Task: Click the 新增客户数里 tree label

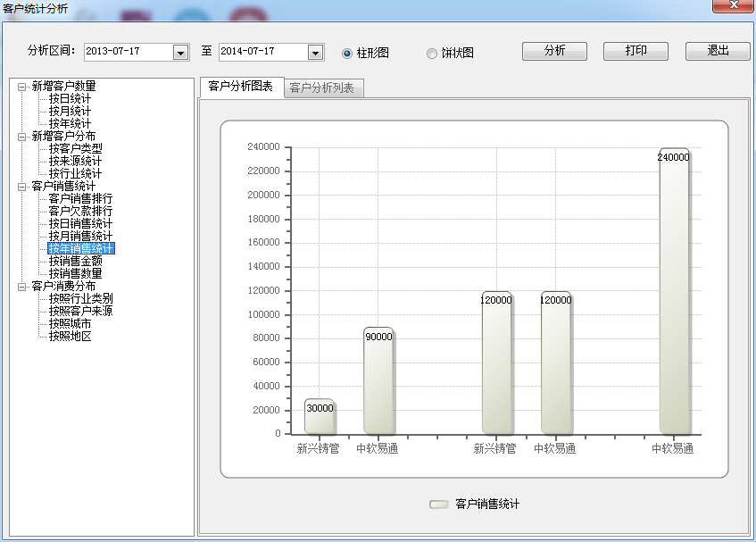Action: point(63,87)
